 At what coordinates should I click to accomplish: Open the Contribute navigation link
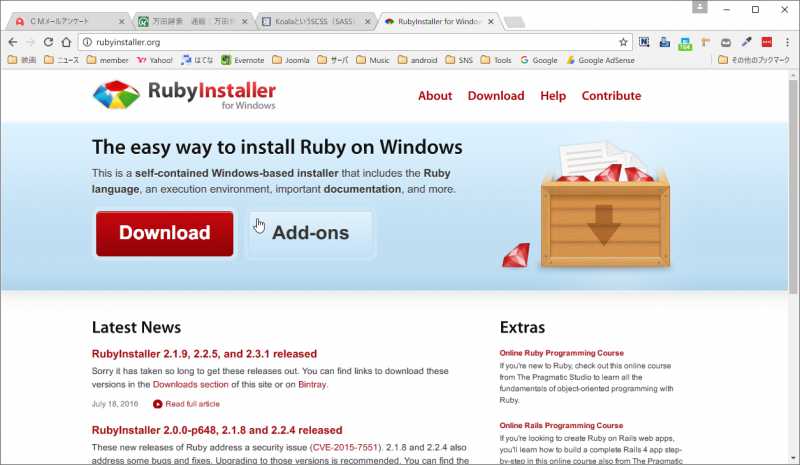(611, 95)
